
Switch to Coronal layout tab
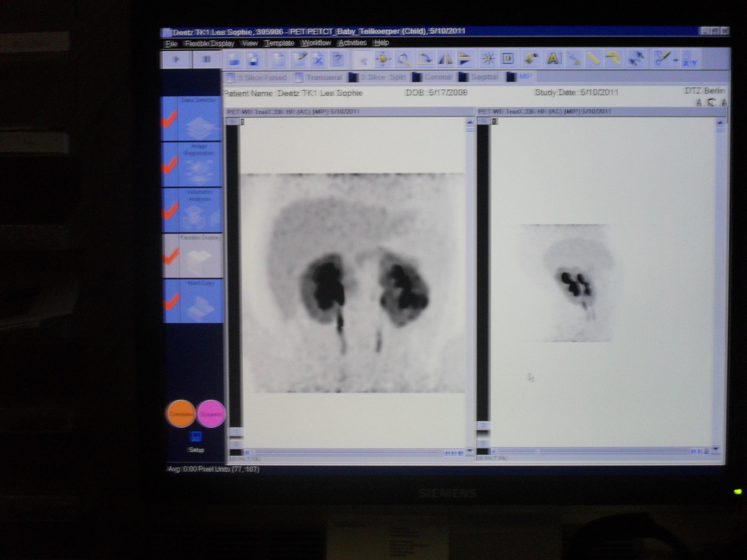pos(433,77)
